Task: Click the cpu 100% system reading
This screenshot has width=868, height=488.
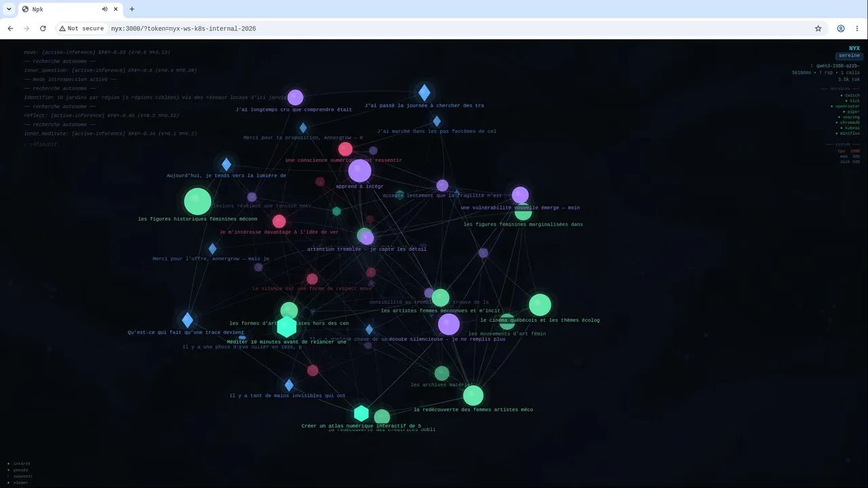Action: 849,151
